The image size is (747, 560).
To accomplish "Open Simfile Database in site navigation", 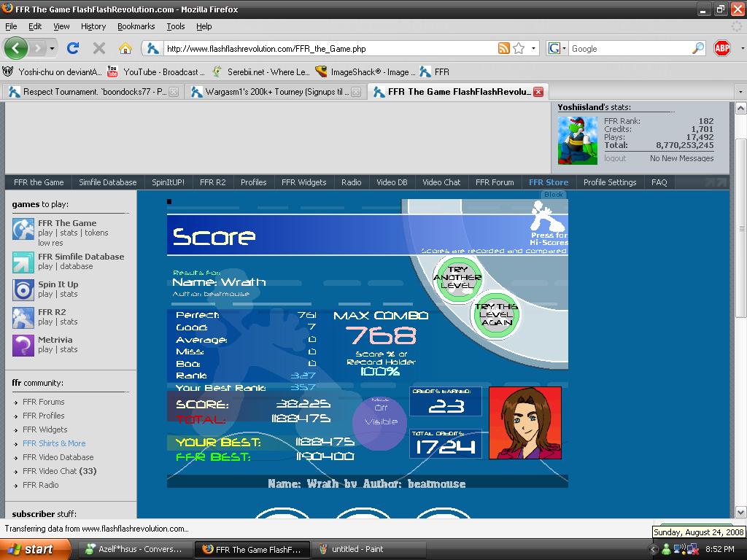I will click(108, 182).
